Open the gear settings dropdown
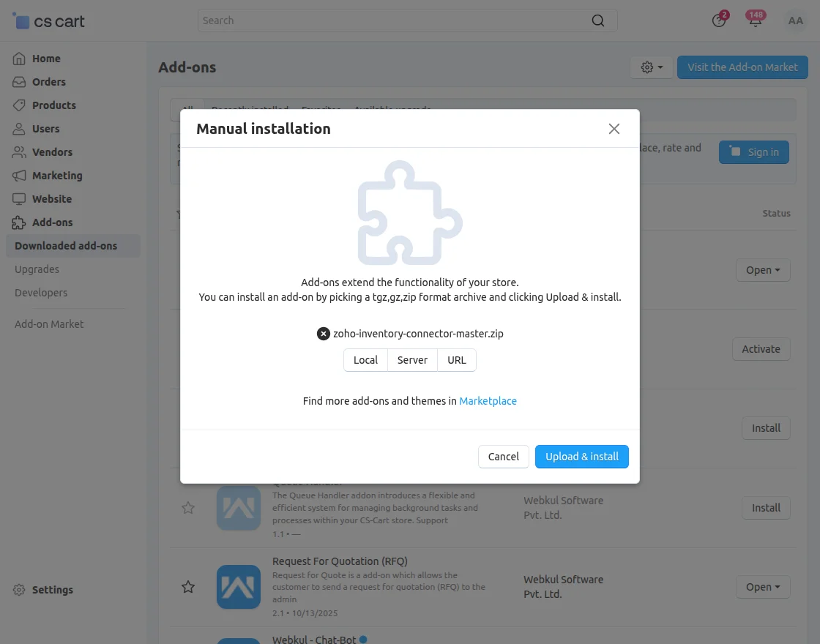 click(651, 67)
